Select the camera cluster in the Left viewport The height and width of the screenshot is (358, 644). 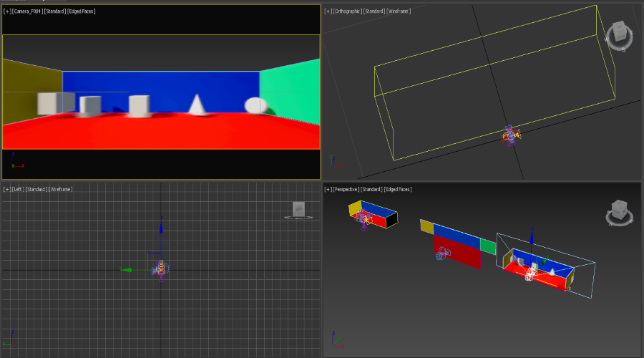click(x=160, y=270)
